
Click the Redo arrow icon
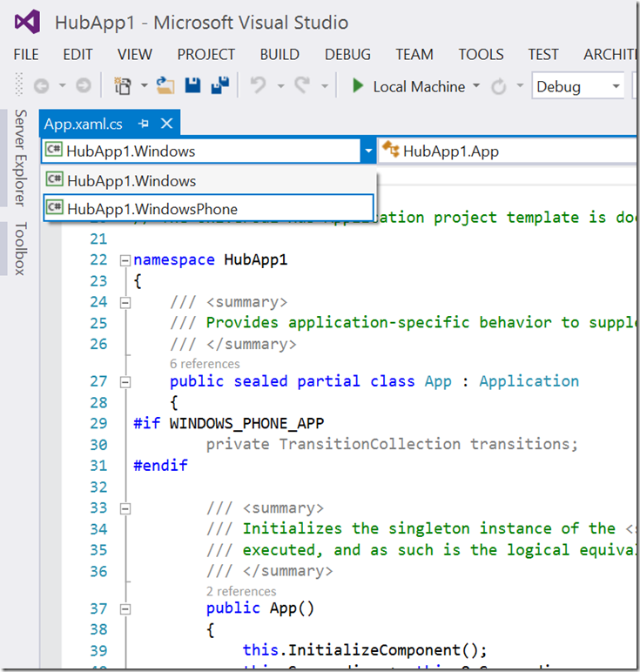303,84
